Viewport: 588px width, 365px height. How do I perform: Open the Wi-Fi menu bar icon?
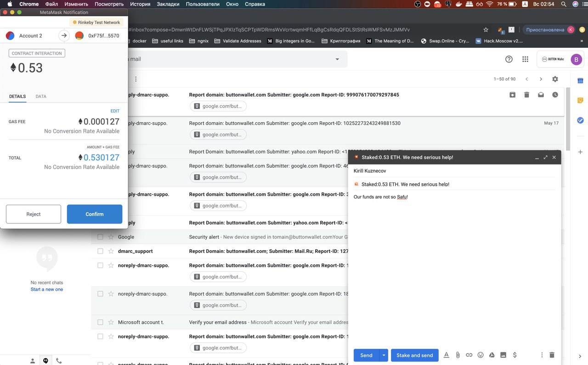pos(490,4)
